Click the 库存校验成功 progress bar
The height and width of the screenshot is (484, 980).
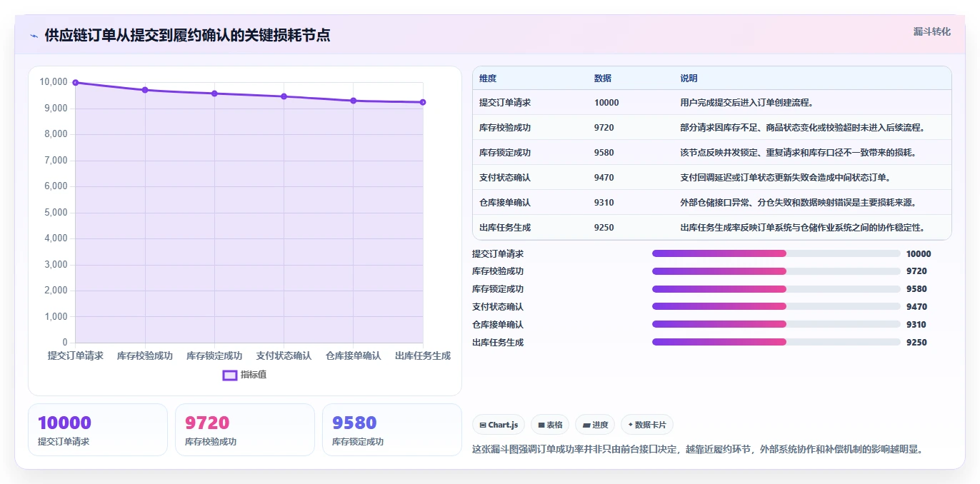click(x=776, y=271)
